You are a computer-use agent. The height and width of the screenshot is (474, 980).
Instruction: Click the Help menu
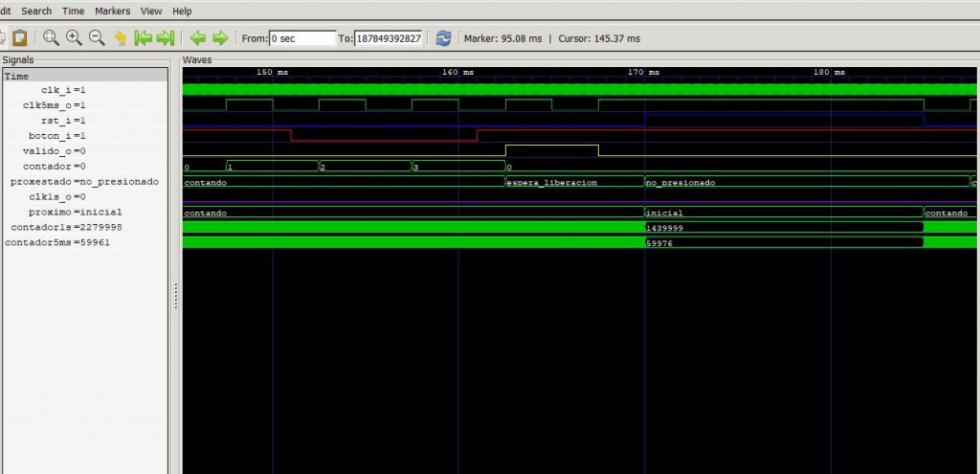coord(182,11)
